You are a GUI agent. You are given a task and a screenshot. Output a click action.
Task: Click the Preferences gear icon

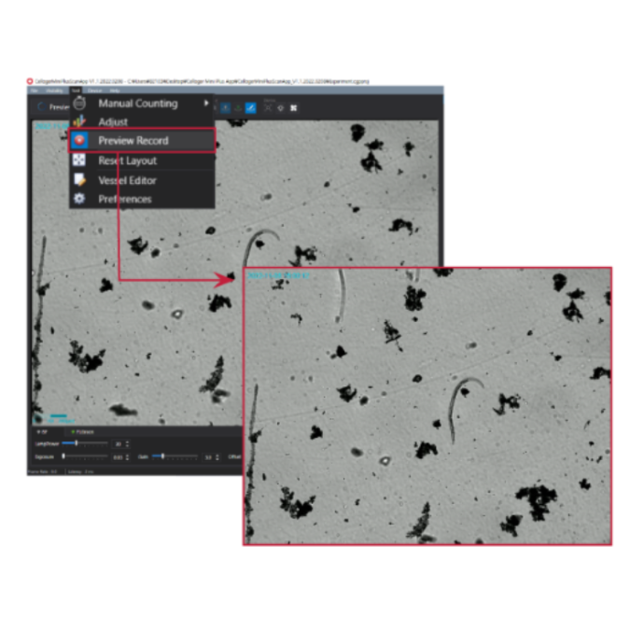click(79, 199)
